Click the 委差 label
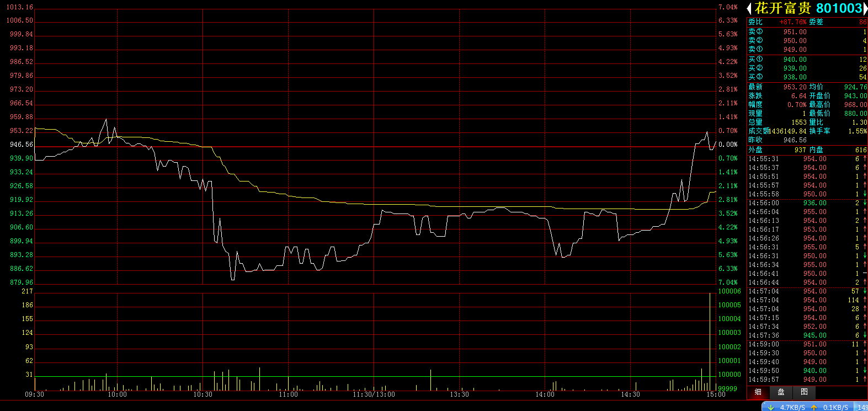868x411 pixels. (816, 22)
